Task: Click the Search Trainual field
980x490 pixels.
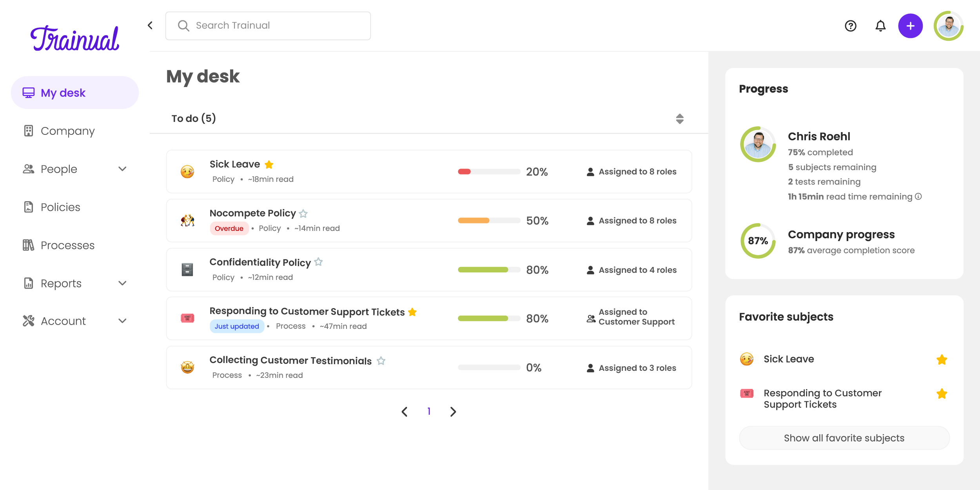Action: (268, 26)
